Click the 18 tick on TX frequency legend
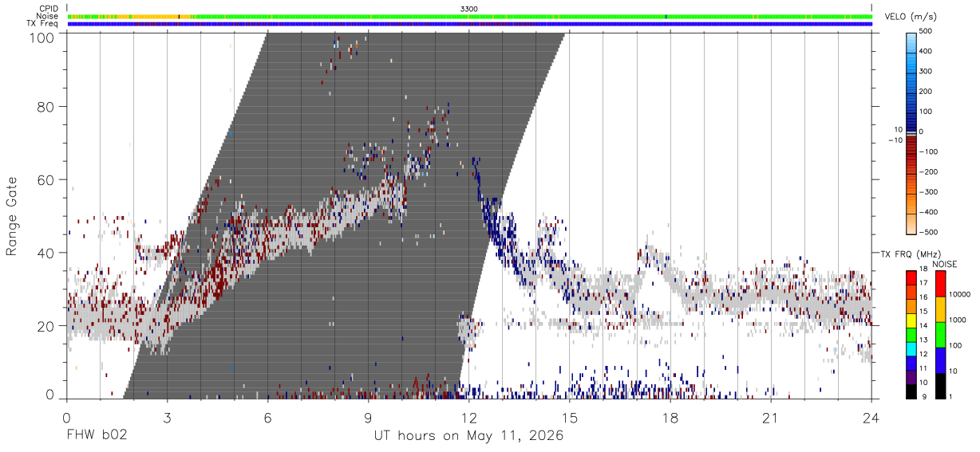This screenshot has height=452, width=980. (x=925, y=269)
